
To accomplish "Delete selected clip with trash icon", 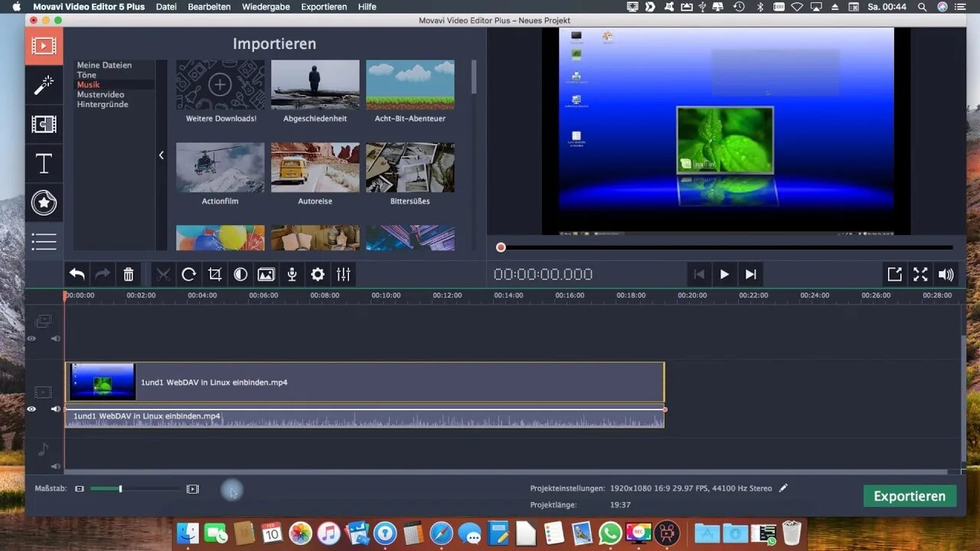I will [129, 274].
